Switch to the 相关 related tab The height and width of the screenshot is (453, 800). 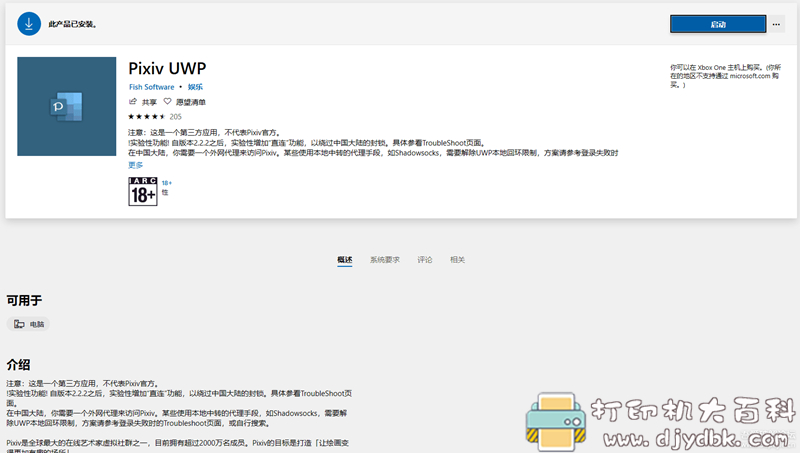coord(457,260)
